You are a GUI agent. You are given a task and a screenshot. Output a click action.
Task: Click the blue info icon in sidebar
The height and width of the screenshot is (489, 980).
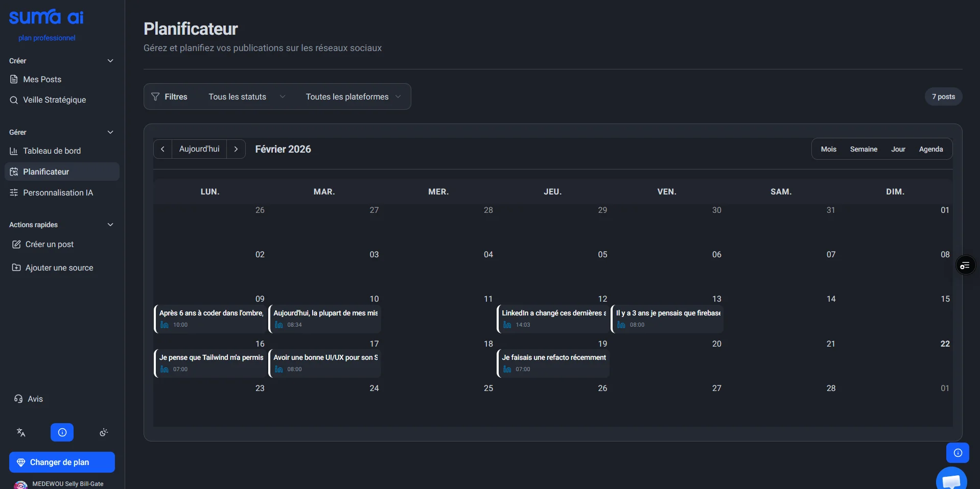click(62, 432)
